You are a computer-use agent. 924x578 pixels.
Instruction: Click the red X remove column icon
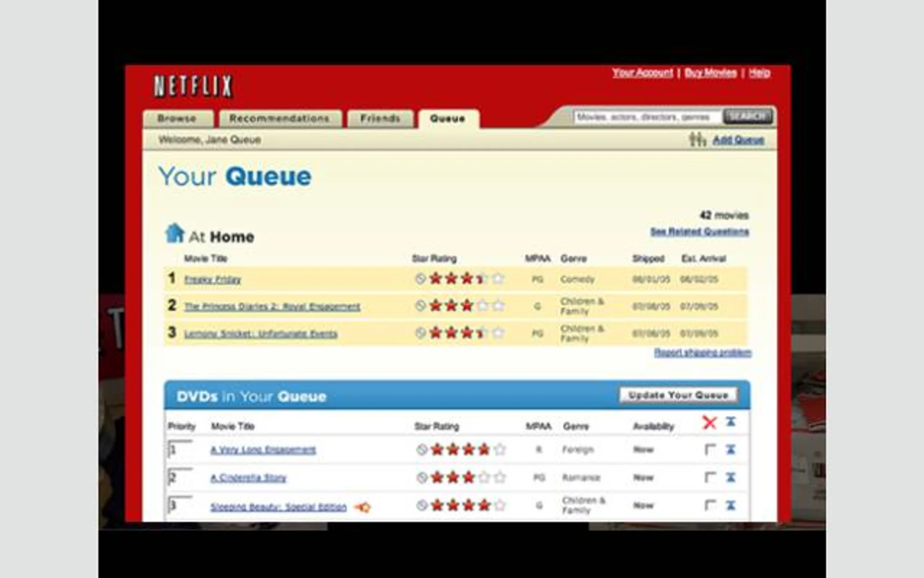710,423
